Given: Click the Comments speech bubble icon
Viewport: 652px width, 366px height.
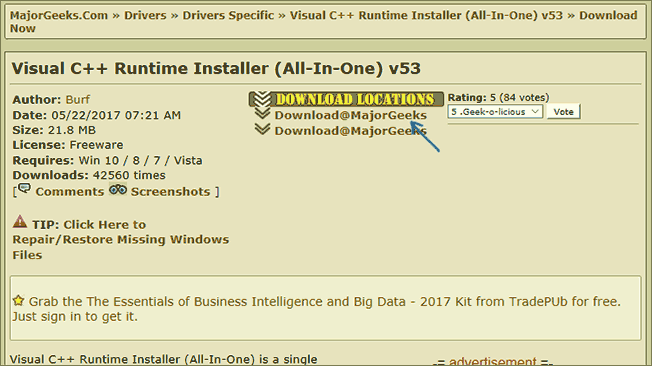Looking at the screenshot, I should 25,188.
